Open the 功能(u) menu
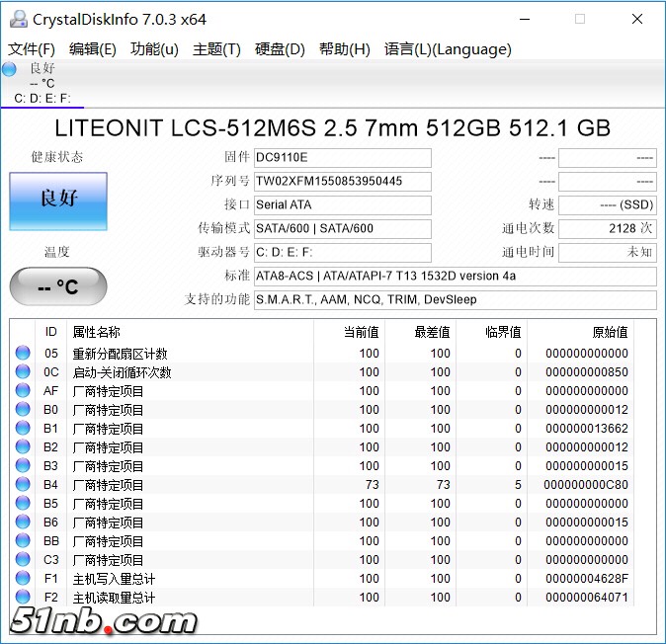 point(154,49)
